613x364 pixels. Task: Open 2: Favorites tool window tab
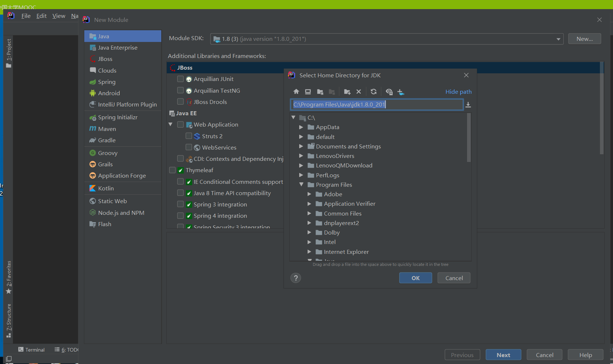coord(9,277)
